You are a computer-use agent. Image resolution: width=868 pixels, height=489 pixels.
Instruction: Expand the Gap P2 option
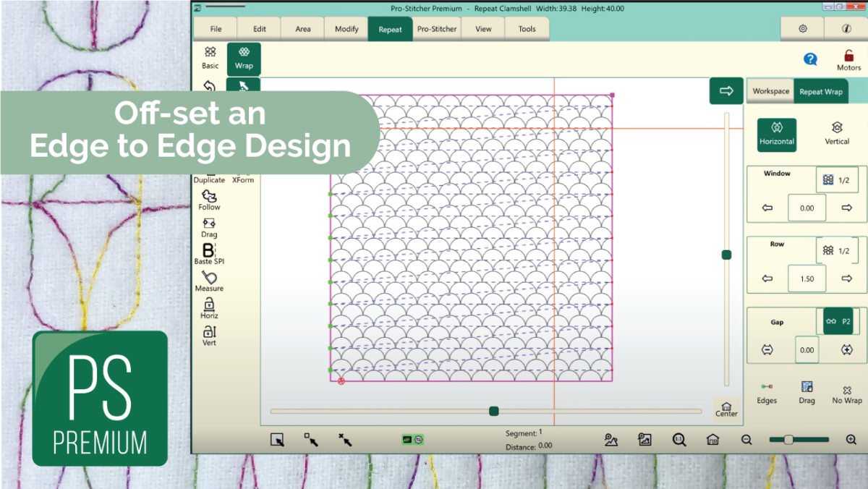[x=838, y=321]
